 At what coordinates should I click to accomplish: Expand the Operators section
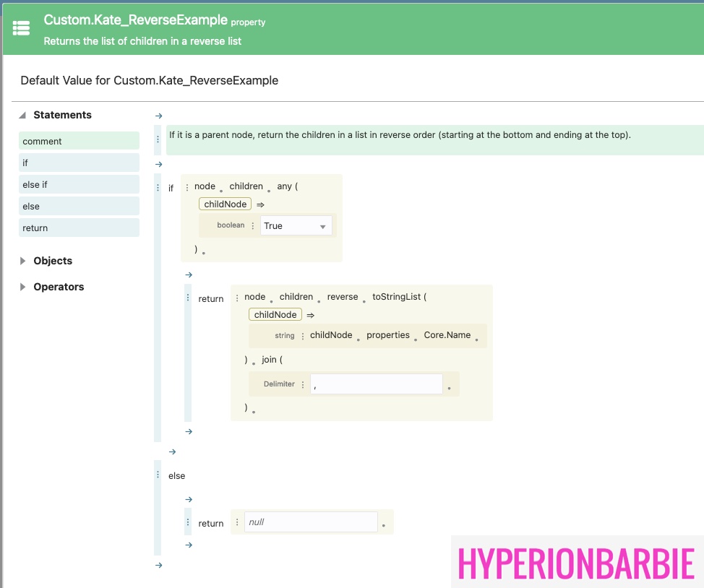pyautogui.click(x=22, y=287)
